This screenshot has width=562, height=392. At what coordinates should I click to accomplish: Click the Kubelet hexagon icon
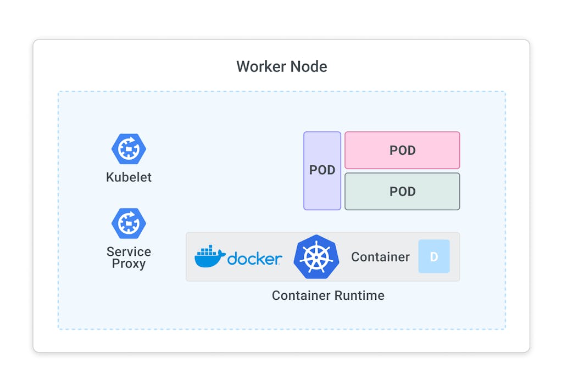point(129,149)
